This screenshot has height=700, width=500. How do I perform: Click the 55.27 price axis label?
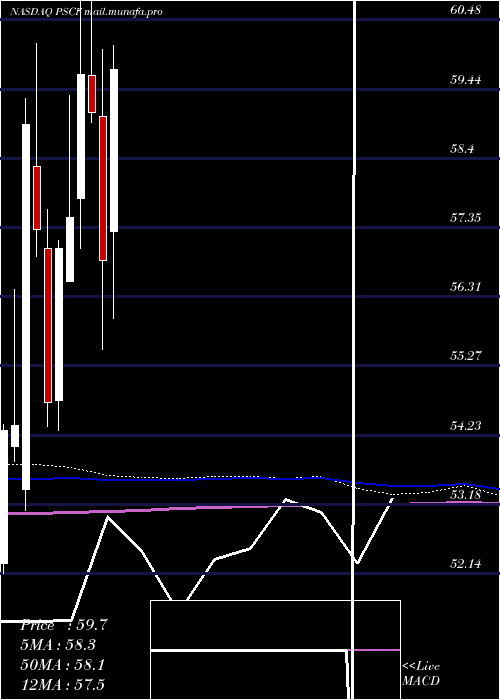466,356
